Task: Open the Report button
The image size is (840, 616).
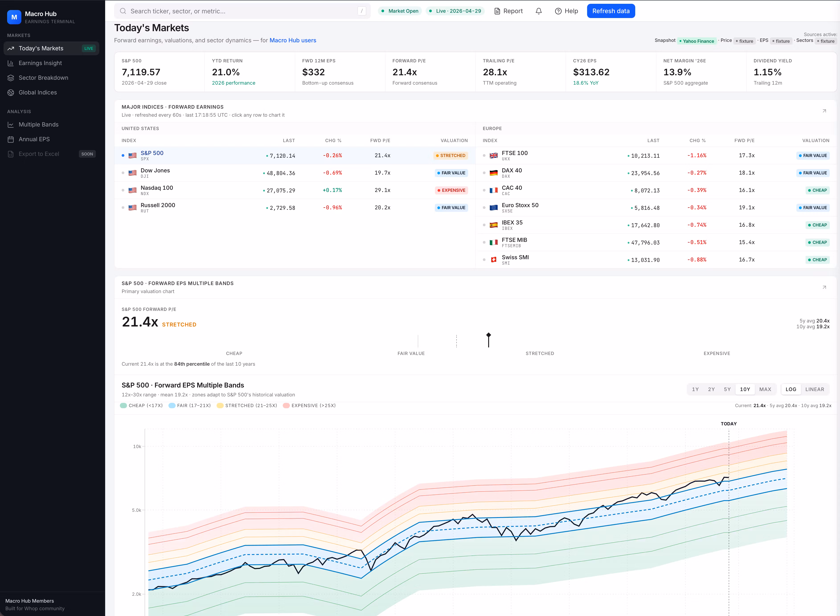Action: tap(508, 11)
